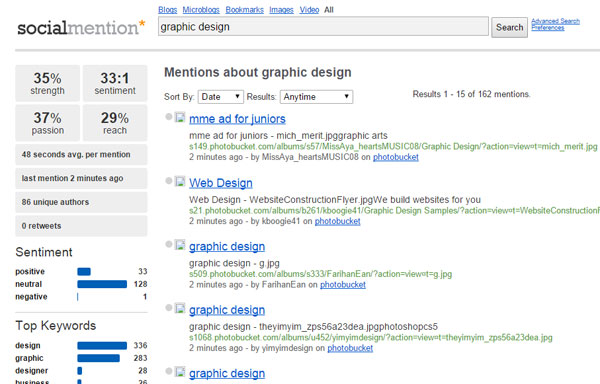Click the 29% reach box
Viewport: 600px width, 384px height.
click(x=115, y=123)
